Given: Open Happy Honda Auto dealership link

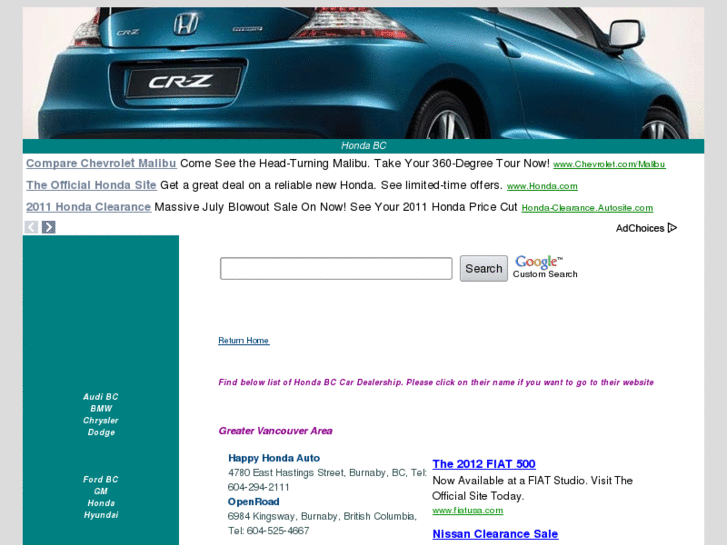Looking at the screenshot, I should pos(274,458).
